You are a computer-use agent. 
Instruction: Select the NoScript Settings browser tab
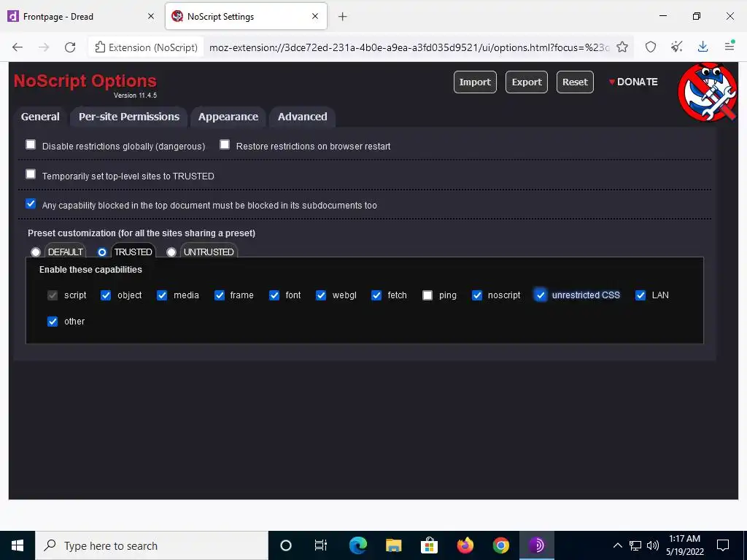point(246,16)
